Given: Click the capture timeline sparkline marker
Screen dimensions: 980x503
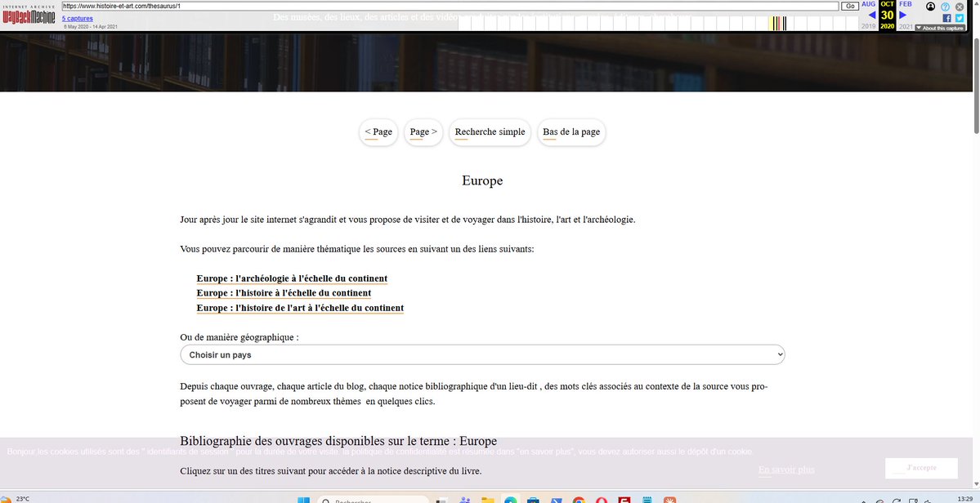Looking at the screenshot, I should [x=778, y=24].
